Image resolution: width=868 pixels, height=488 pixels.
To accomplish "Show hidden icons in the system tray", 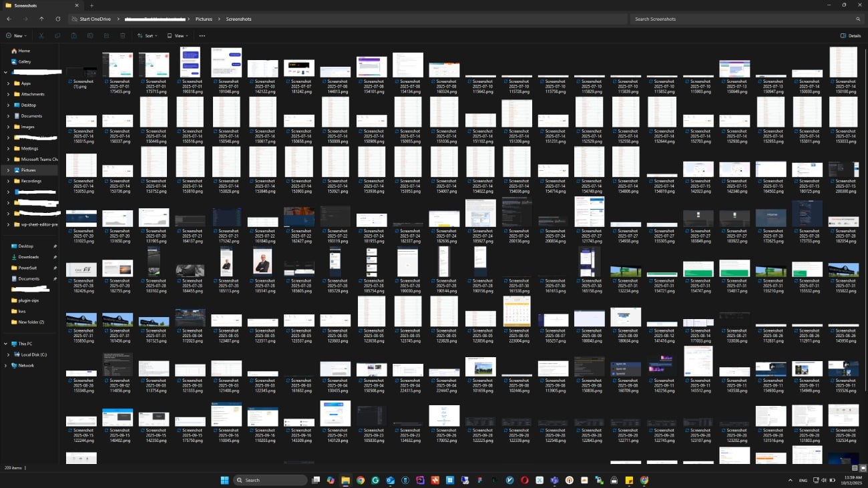I will 790,480.
